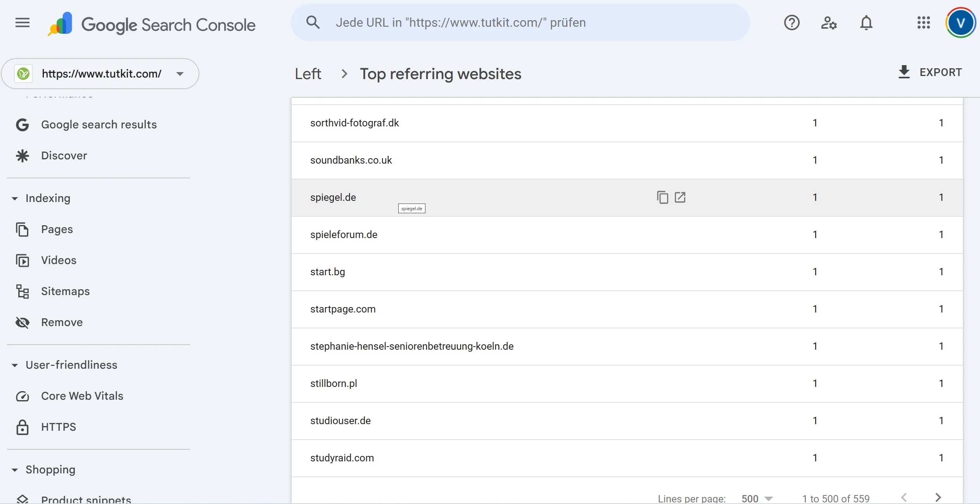The width and height of the screenshot is (980, 504).
Task: Open the HTTPS report
Action: click(x=59, y=427)
